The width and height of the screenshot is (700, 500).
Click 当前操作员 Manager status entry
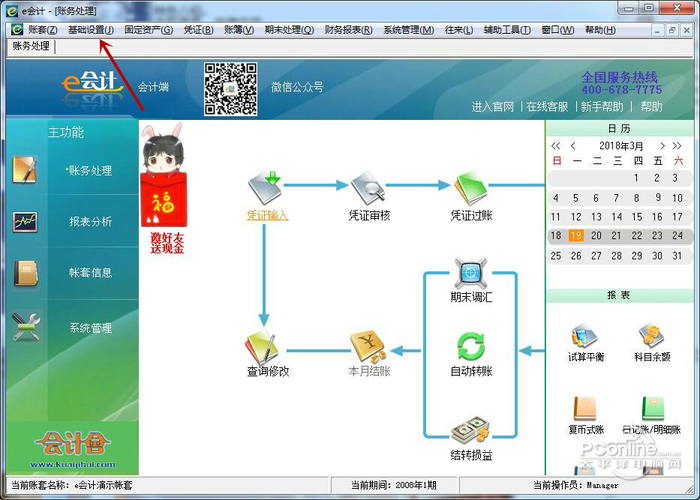[x=576, y=485]
